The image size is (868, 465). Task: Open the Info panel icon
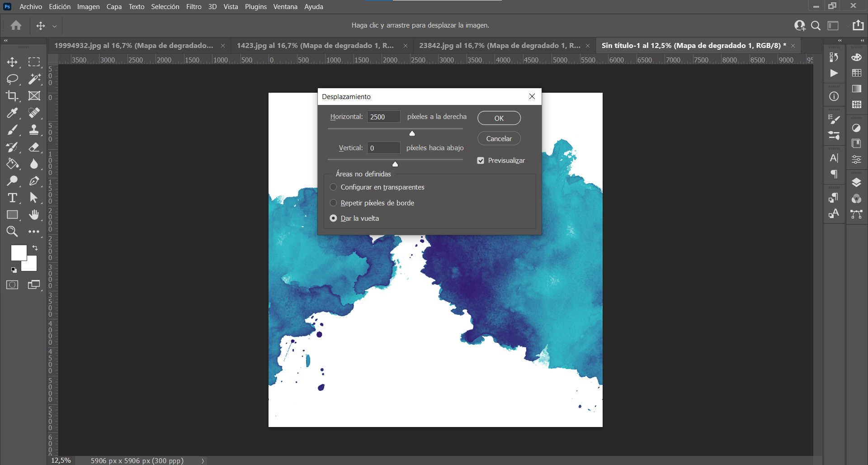[x=834, y=96]
